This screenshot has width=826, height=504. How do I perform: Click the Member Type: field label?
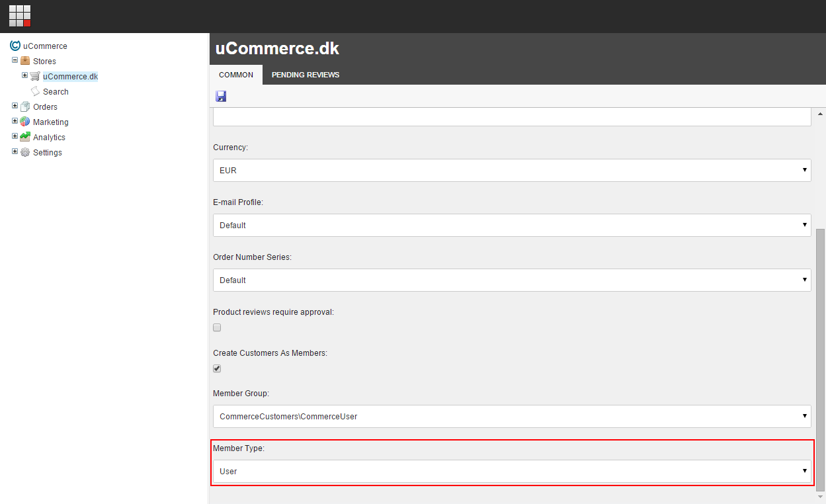[x=239, y=448]
